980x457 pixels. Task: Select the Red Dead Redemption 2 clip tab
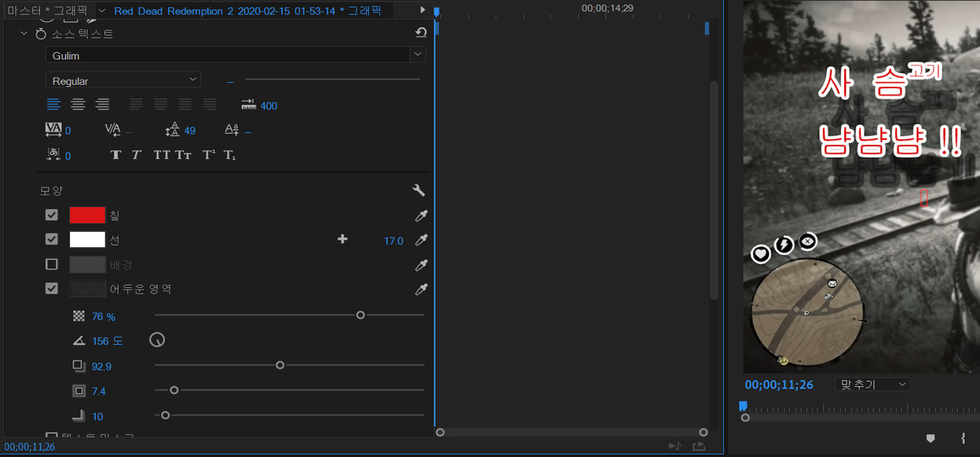248,11
